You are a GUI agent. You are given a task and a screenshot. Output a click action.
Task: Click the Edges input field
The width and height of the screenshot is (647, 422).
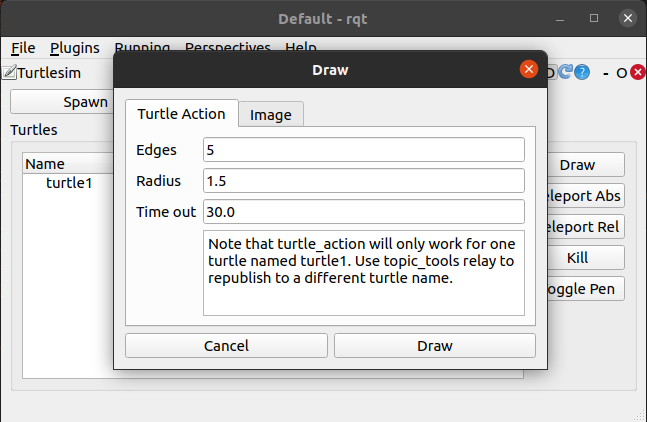click(364, 150)
